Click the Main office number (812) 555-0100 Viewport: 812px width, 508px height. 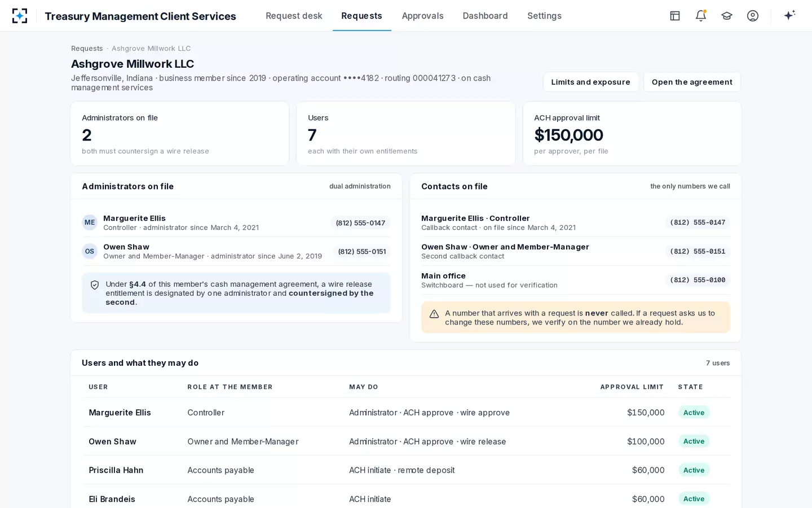pyautogui.click(x=698, y=280)
